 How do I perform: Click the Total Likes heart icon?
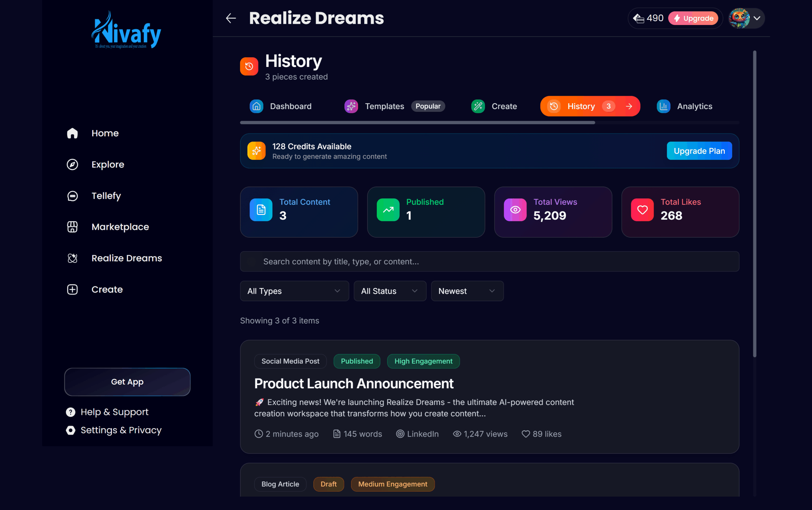click(642, 210)
